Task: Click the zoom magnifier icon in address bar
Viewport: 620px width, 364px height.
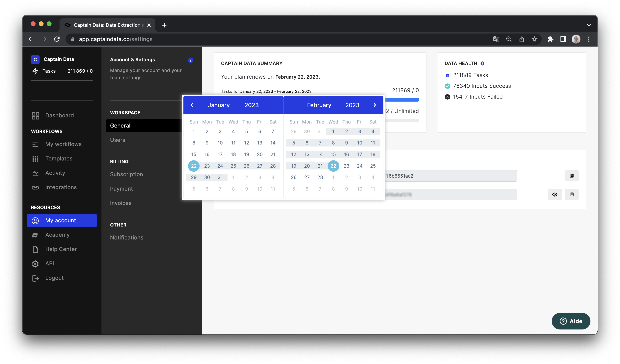Action: pyautogui.click(x=509, y=39)
